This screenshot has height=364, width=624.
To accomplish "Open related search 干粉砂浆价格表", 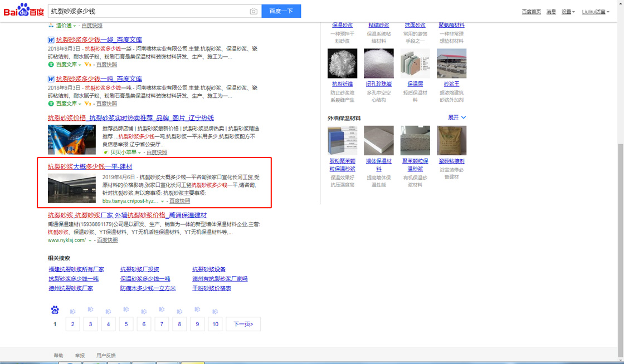I will click(x=212, y=288).
